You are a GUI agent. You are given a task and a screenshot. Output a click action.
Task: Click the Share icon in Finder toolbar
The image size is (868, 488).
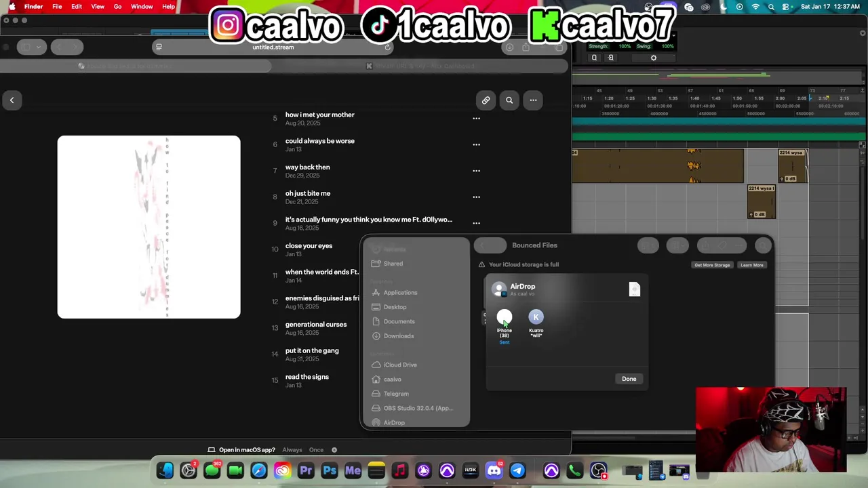click(705, 245)
